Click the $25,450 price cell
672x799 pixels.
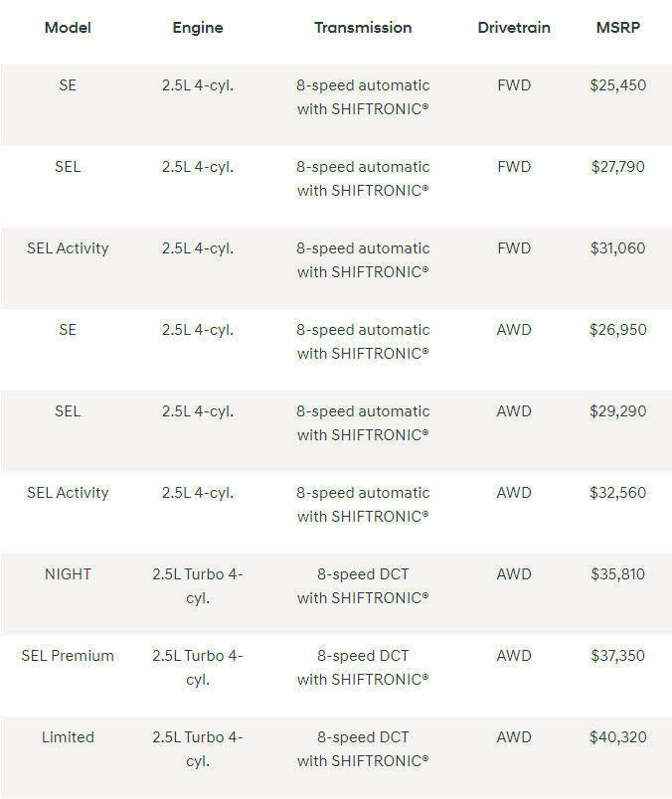point(617,85)
